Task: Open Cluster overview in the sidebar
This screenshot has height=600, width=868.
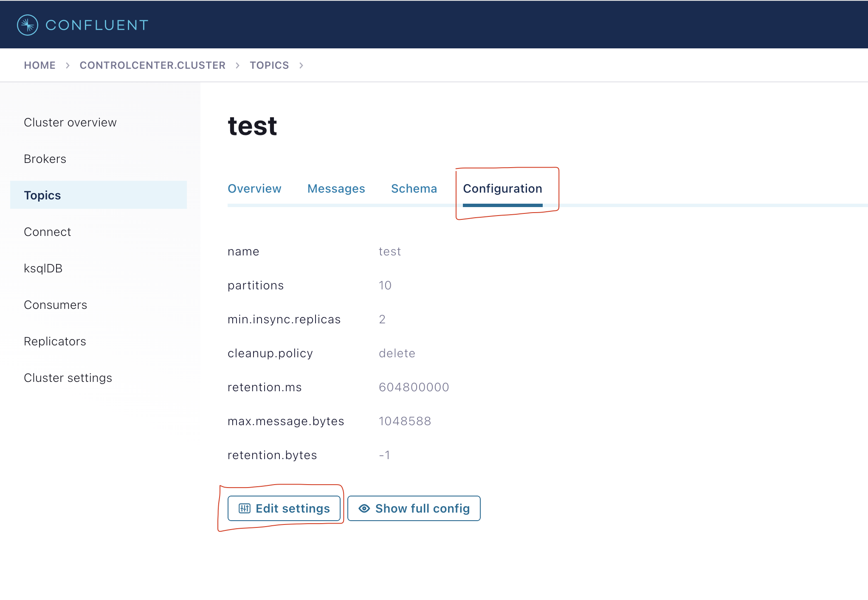Action: point(70,122)
